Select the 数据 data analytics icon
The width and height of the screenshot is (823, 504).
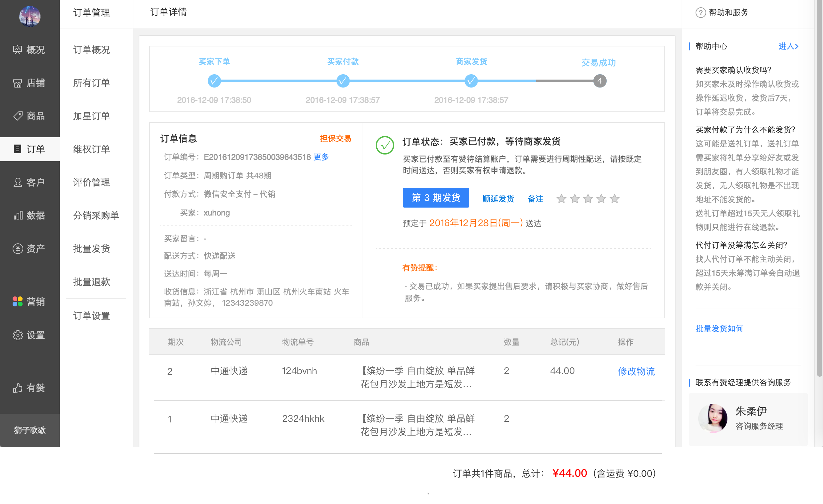pyautogui.click(x=30, y=215)
